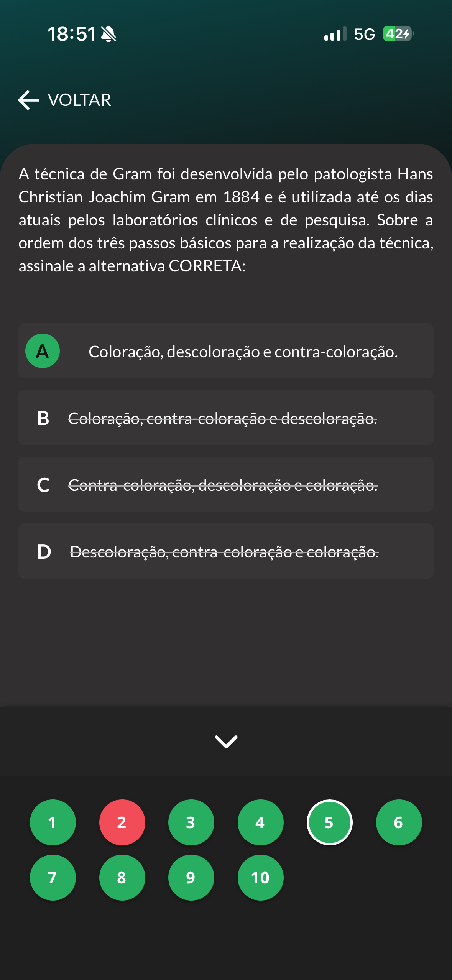Image resolution: width=452 pixels, height=980 pixels.
Task: Go to question 1
Action: [x=53, y=822]
